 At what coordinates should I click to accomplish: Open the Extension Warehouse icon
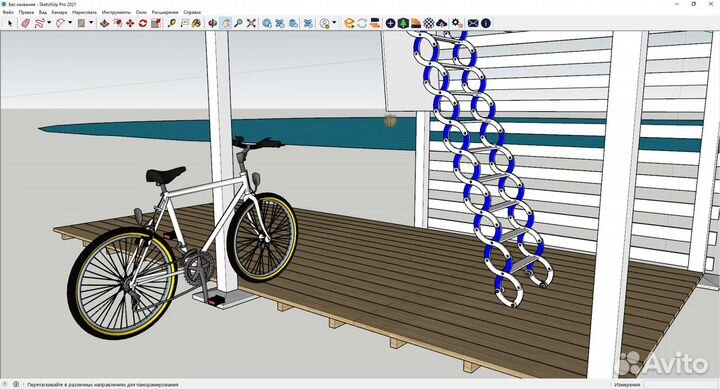point(309,23)
